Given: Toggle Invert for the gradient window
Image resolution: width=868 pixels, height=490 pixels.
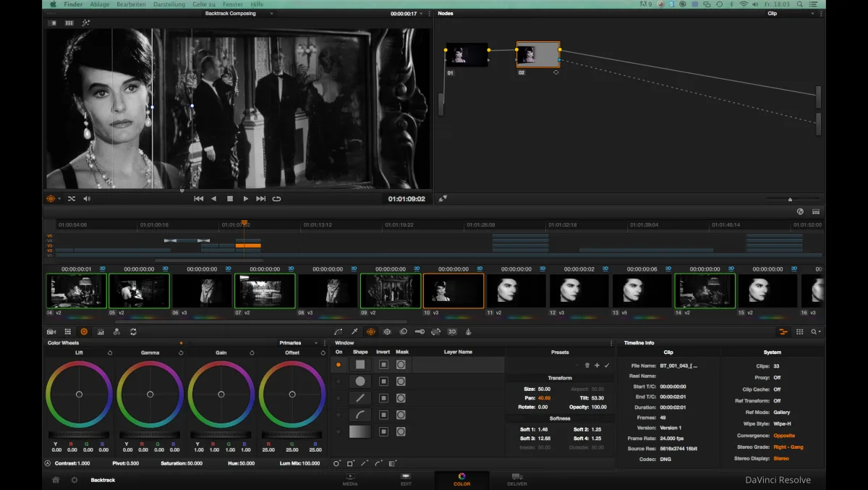Looking at the screenshot, I should click(x=384, y=431).
